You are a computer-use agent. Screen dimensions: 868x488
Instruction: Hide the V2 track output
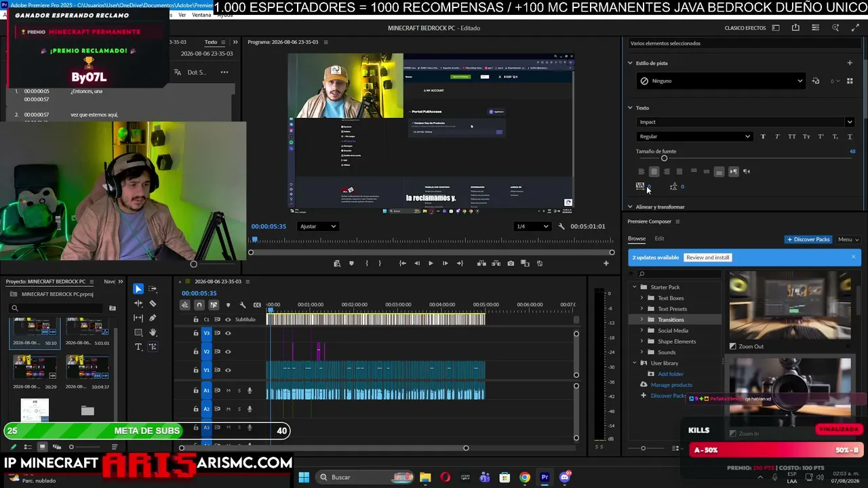(x=228, y=351)
